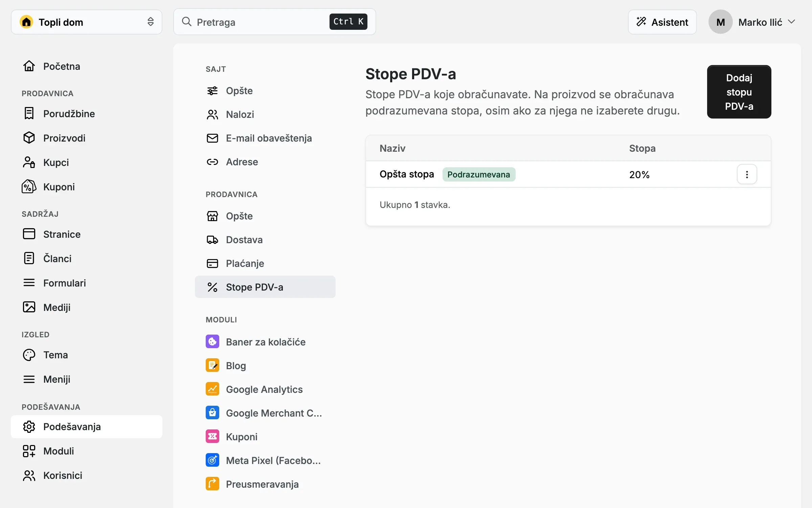Click the Meta Pixel module icon
The width and height of the screenshot is (812, 508).
[212, 460]
